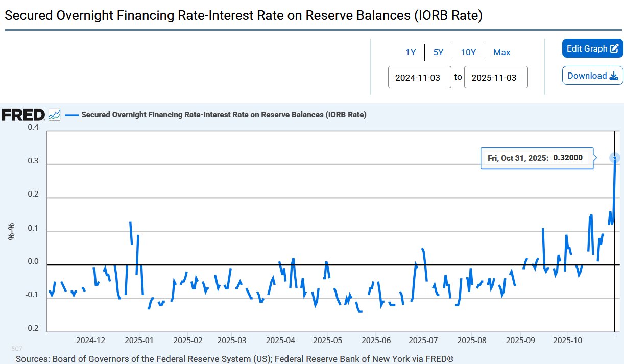This screenshot has height=364, width=624.
Task: Click the pencil icon in Edit Graph
Action: coord(614,48)
